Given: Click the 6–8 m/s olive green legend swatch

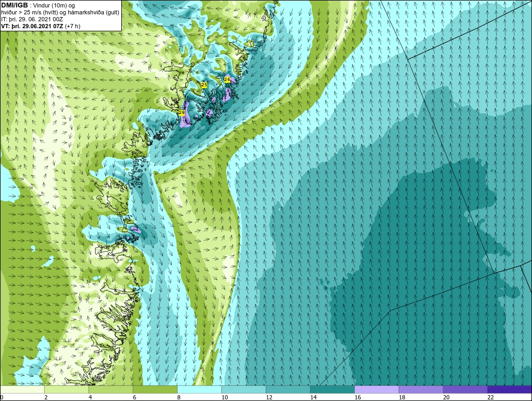Looking at the screenshot, I should 155,389.
